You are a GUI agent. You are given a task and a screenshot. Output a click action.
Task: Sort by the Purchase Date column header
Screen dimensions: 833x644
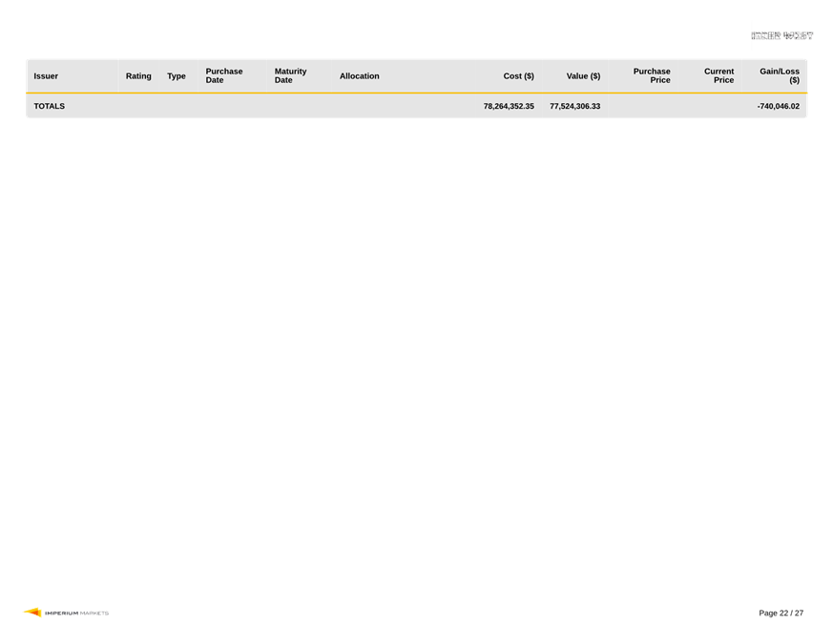224,76
